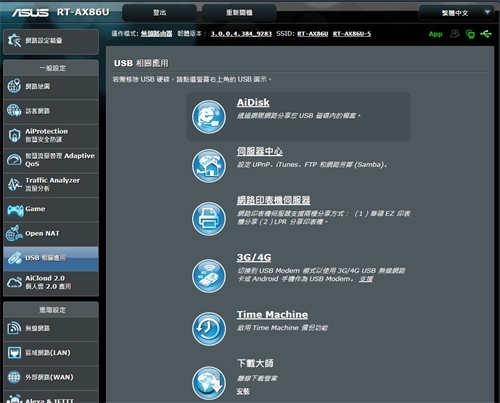Screen dimensions: 500x403
Task: Open the Game page in the sidebar
Action: [x=51, y=209]
